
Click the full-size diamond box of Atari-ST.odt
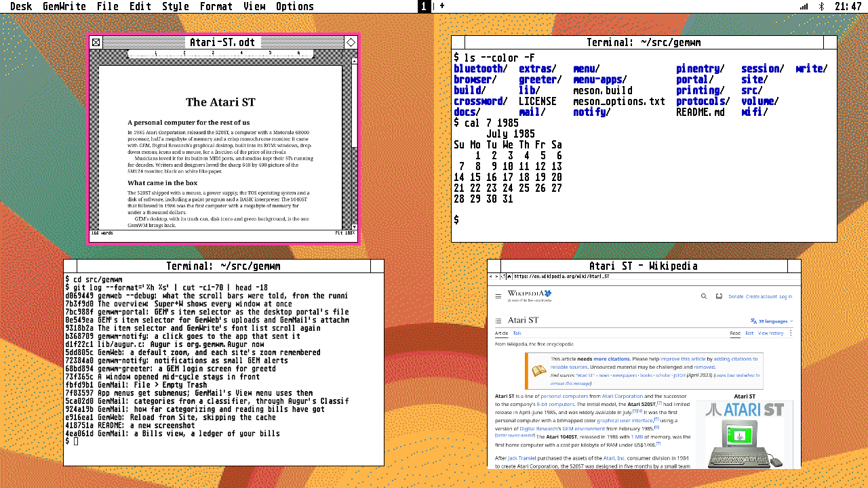tap(351, 43)
